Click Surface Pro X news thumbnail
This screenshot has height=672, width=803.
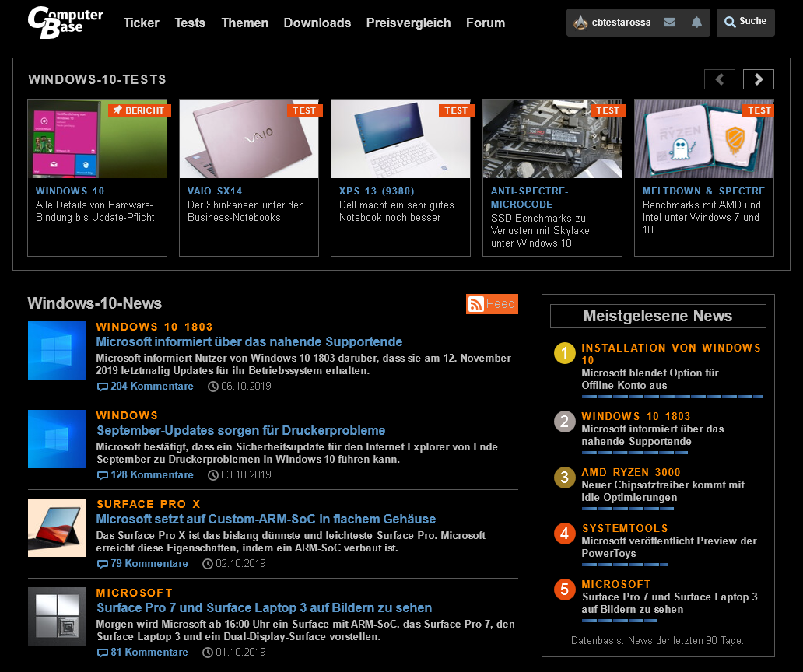tap(57, 527)
